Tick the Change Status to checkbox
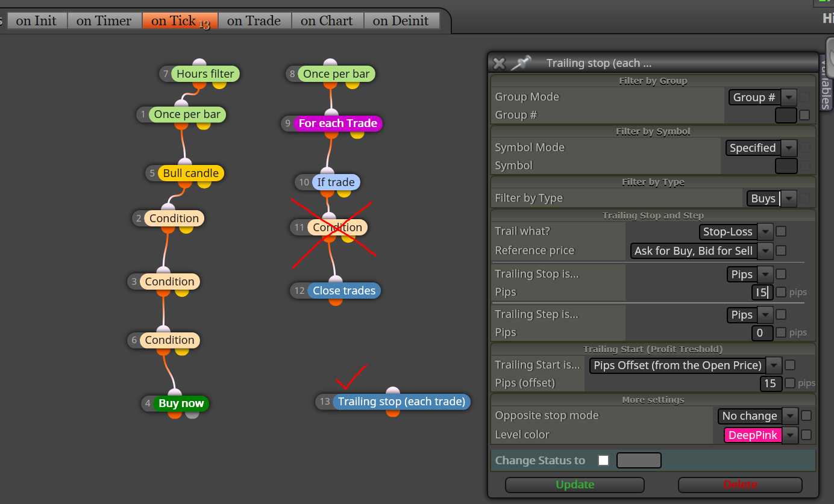Image resolution: width=834 pixels, height=504 pixels. (x=604, y=461)
